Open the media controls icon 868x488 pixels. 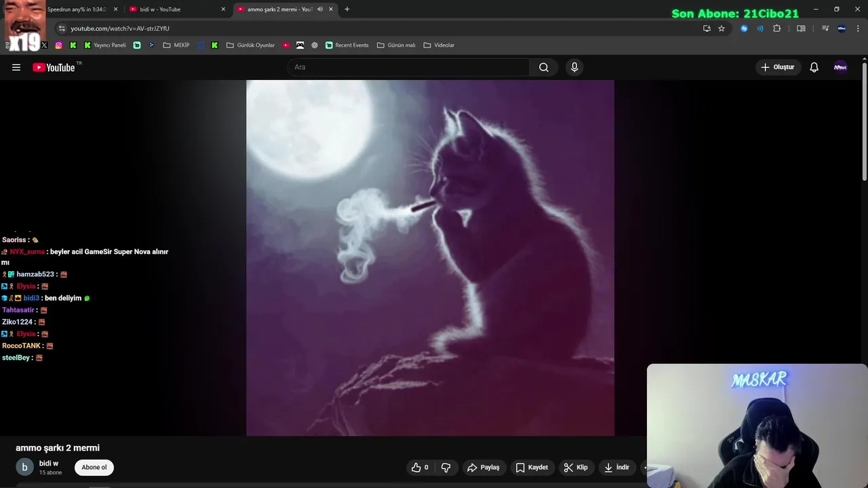coord(825,28)
